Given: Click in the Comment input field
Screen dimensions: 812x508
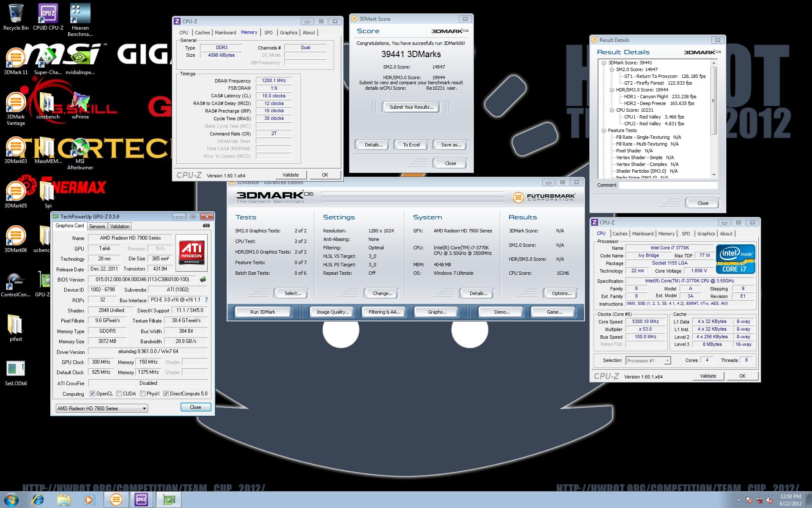Looking at the screenshot, I should (668, 185).
